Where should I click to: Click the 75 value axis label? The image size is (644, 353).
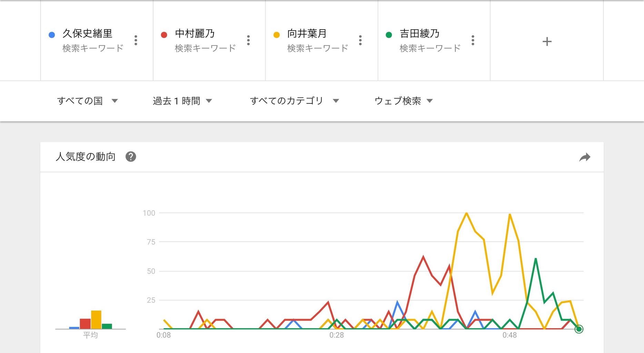point(151,242)
